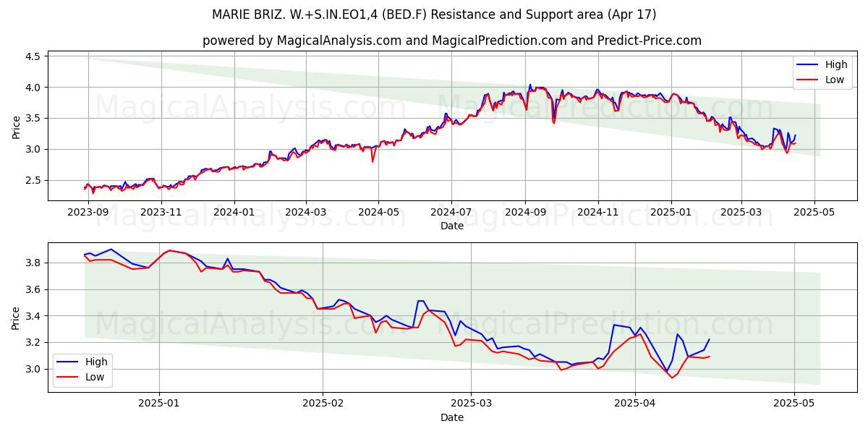
Task: Click the top chart y-axis value '3.0'
Action: pyautogui.click(x=35, y=150)
